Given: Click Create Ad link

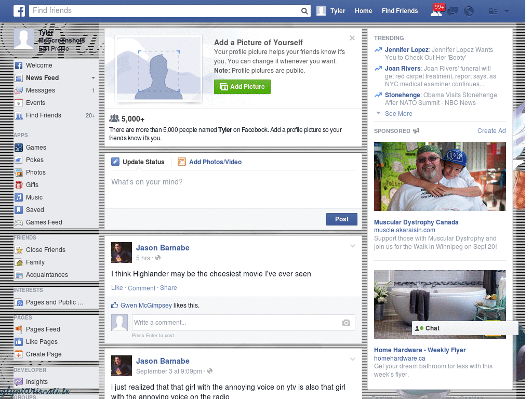Looking at the screenshot, I should 491,131.
